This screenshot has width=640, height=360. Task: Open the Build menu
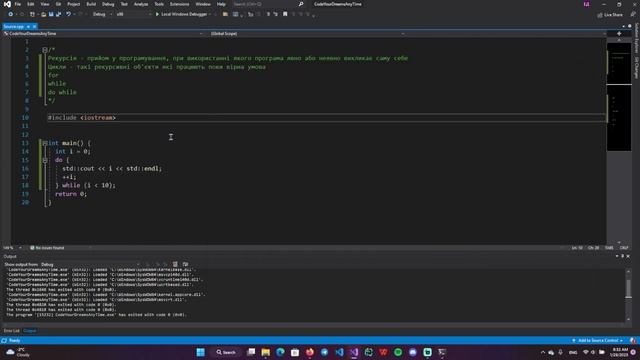pyautogui.click(x=91, y=4)
